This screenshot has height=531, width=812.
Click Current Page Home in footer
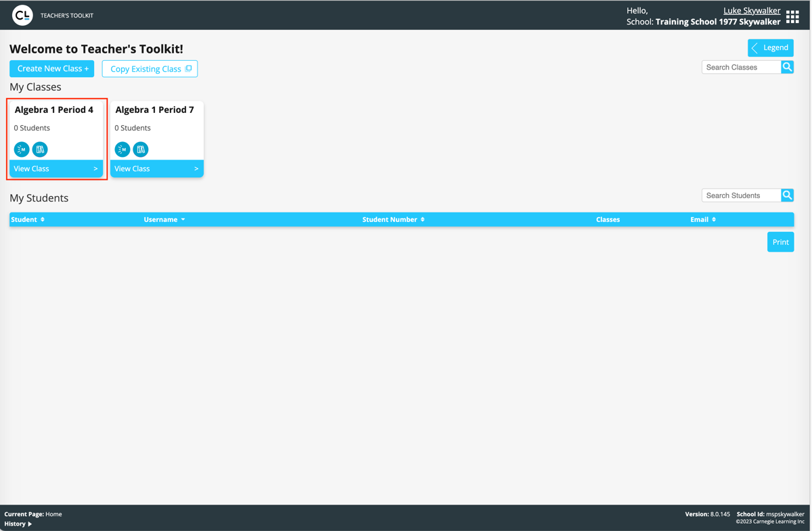coord(33,514)
